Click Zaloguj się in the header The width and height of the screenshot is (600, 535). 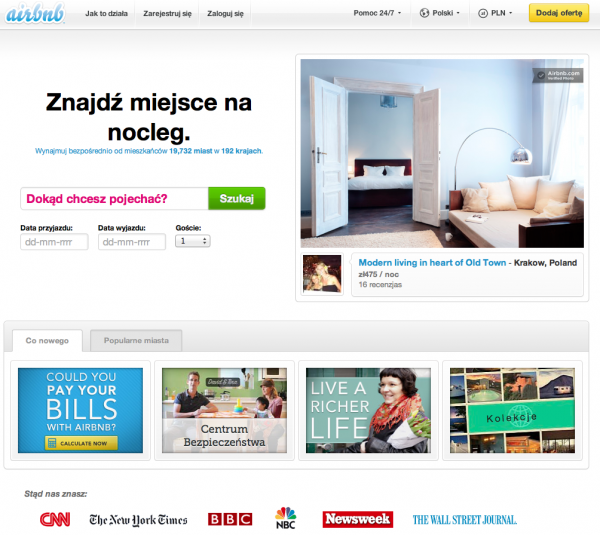pyautogui.click(x=225, y=14)
